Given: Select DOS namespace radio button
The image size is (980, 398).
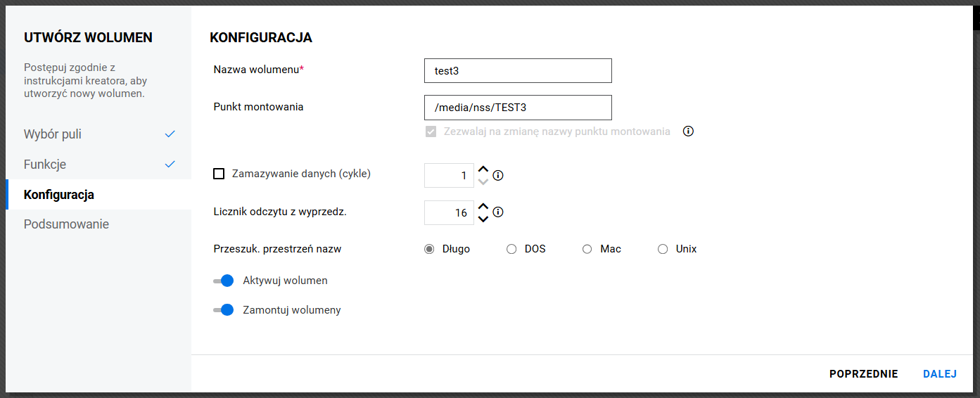Looking at the screenshot, I should click(x=511, y=249).
